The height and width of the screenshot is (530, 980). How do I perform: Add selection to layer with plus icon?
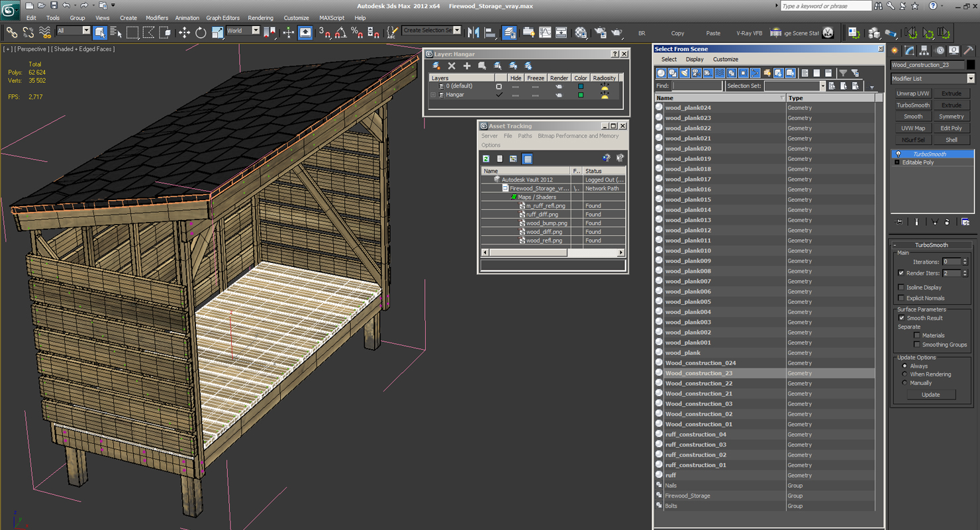(467, 66)
